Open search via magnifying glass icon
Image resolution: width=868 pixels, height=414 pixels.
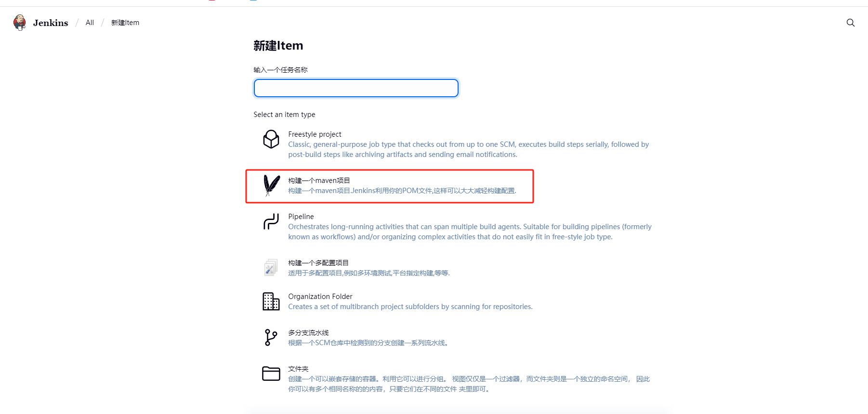point(851,23)
